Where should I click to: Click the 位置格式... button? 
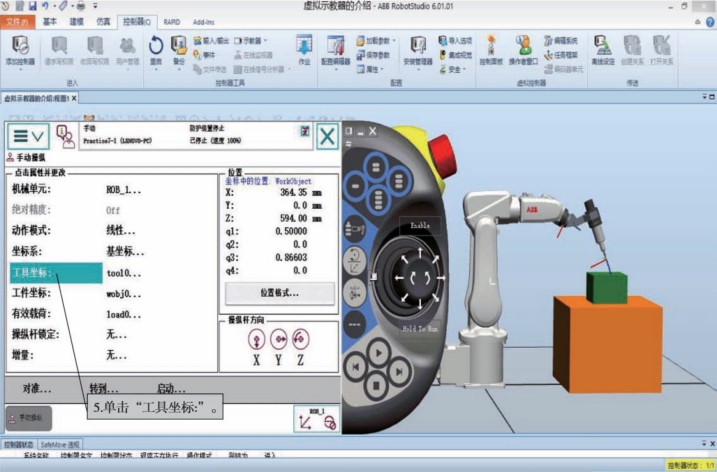click(x=279, y=293)
